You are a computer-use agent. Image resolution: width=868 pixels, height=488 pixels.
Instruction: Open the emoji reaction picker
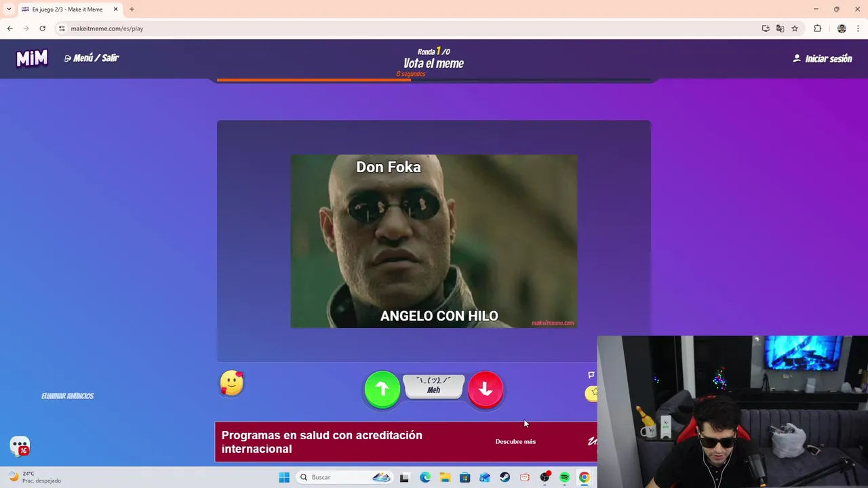click(232, 384)
